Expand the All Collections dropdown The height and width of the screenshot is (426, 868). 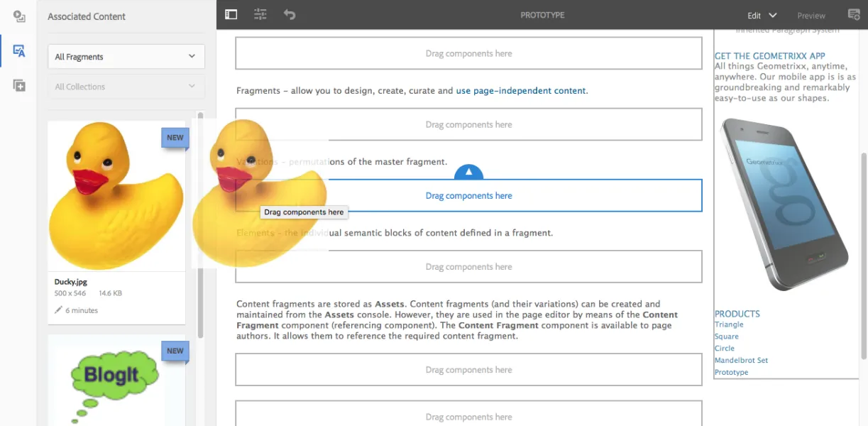point(126,87)
